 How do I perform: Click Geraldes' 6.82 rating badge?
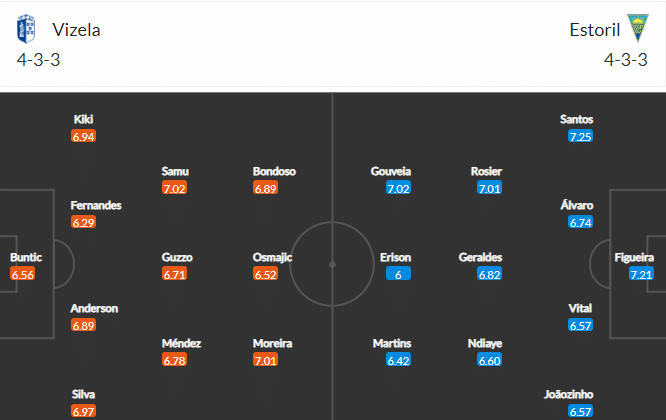[x=489, y=274]
